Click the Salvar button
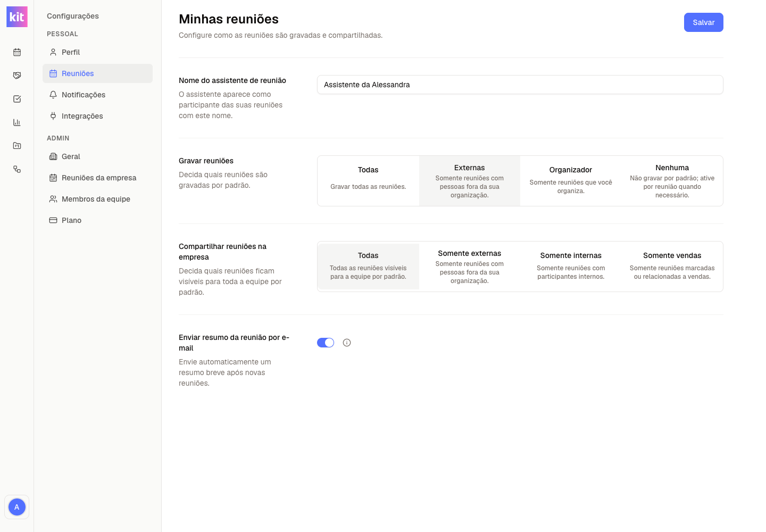This screenshot has width=766, height=532. tap(703, 22)
